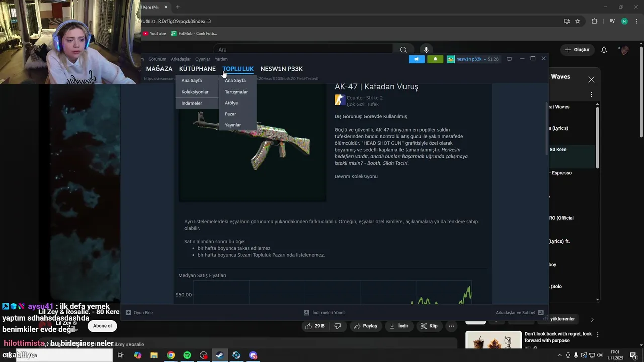Open Steam Big Picture mode monitor icon
The height and width of the screenshot is (362, 644).
click(x=509, y=59)
